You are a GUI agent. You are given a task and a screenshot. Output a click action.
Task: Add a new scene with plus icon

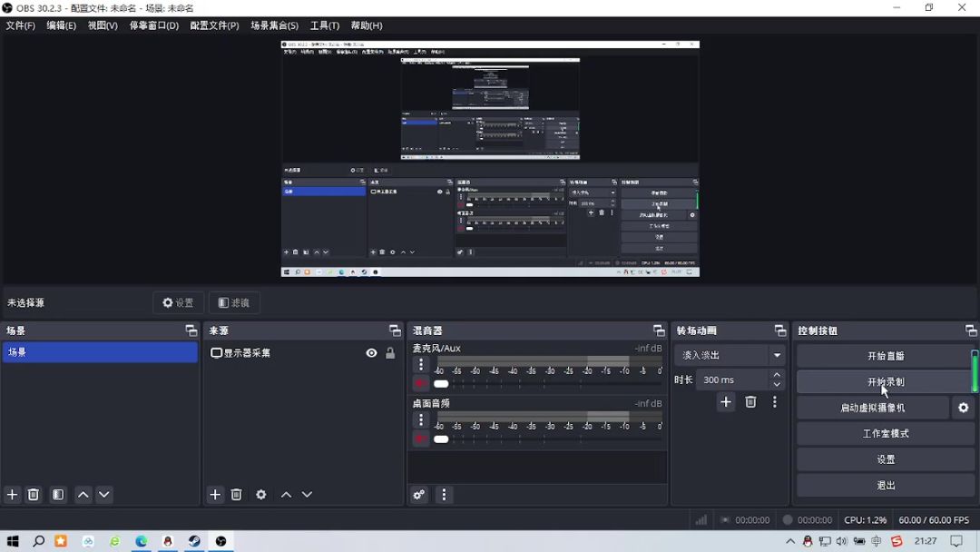13,495
